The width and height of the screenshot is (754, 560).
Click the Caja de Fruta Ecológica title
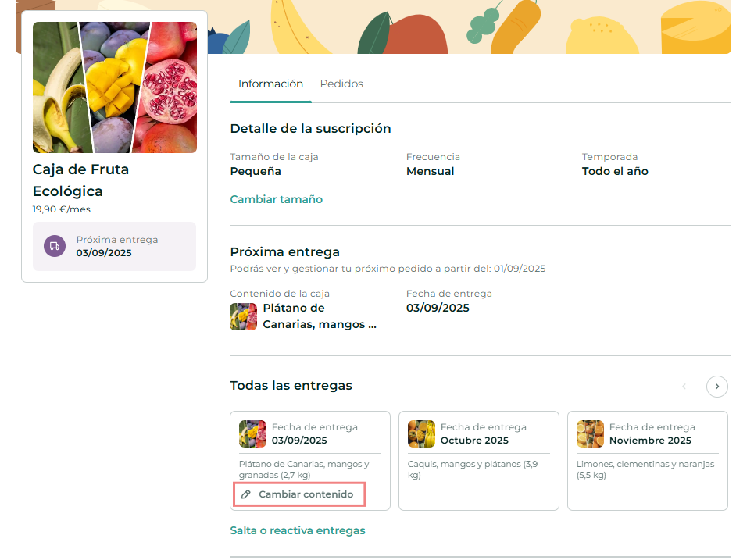click(80, 180)
